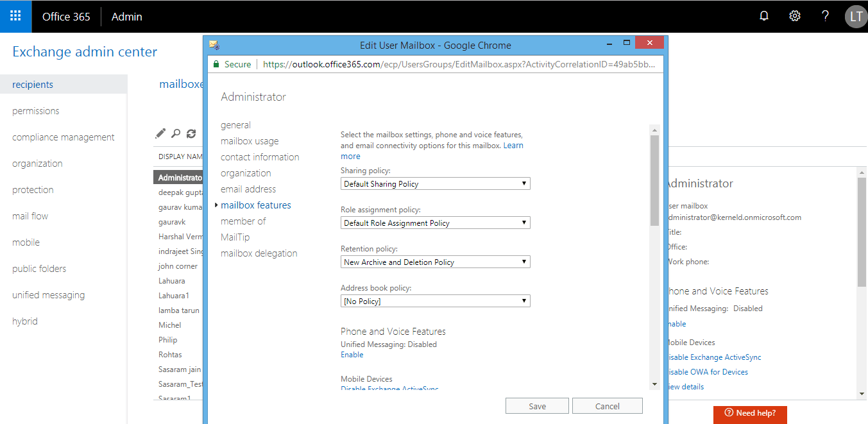
Task: Click the search magnifier icon in toolbar
Action: [176, 133]
